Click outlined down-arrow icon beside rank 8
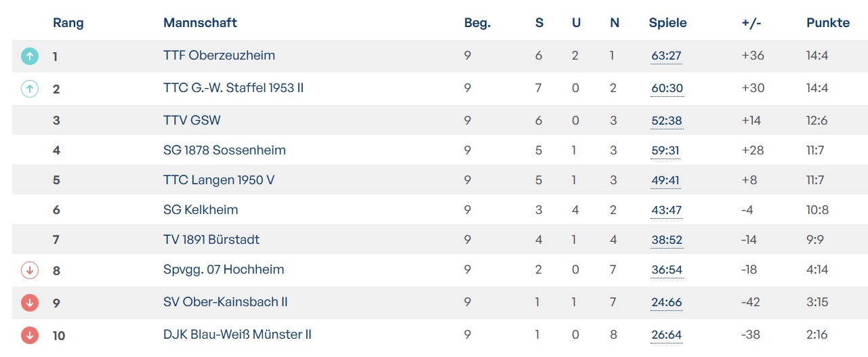 tap(29, 270)
